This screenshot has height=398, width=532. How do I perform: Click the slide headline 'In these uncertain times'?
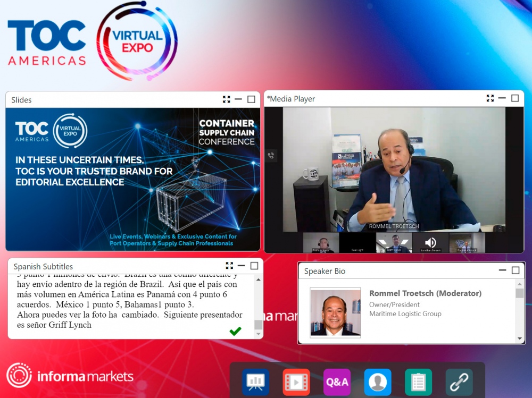pos(94,171)
